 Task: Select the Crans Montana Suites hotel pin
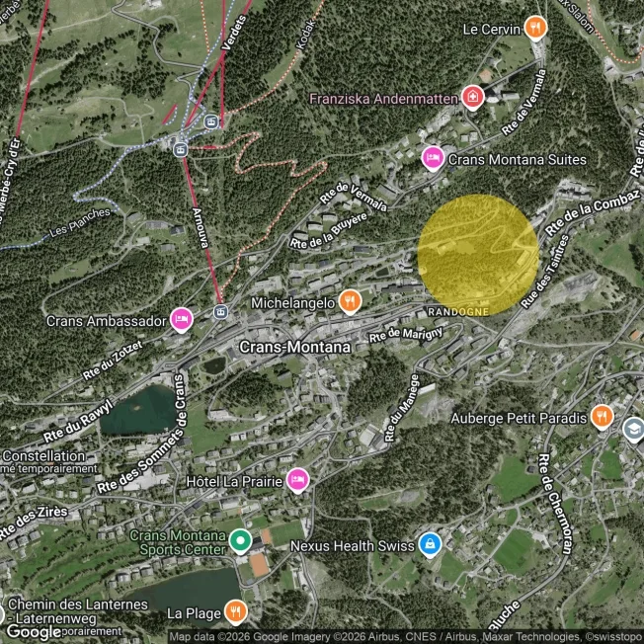click(433, 158)
